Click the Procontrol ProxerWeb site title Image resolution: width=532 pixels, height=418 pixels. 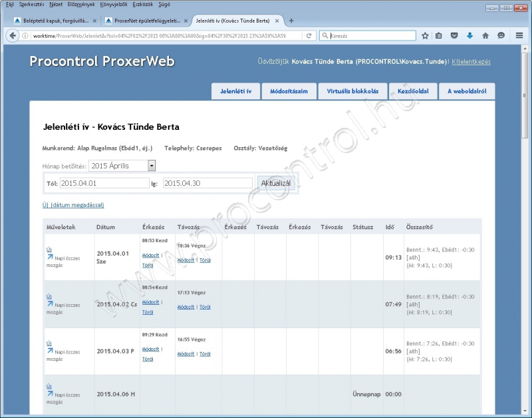102,61
